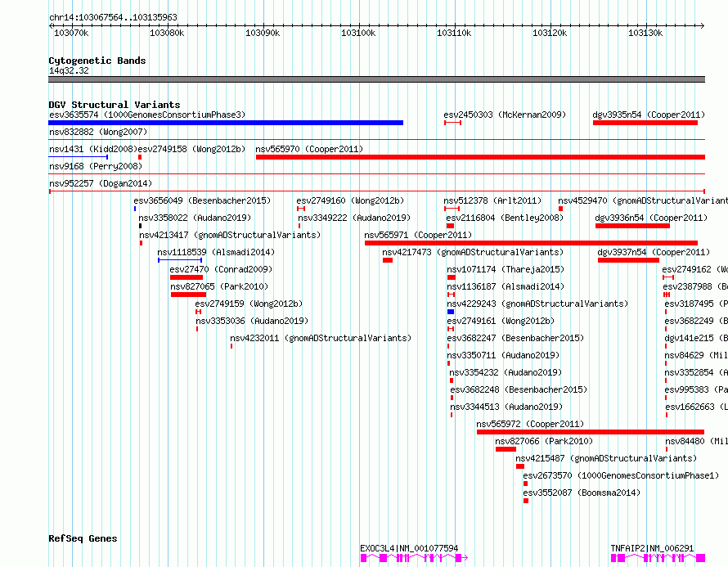Click the nsv3354232 Audano2019 label
This screenshot has height=567, width=728.
coord(506,372)
